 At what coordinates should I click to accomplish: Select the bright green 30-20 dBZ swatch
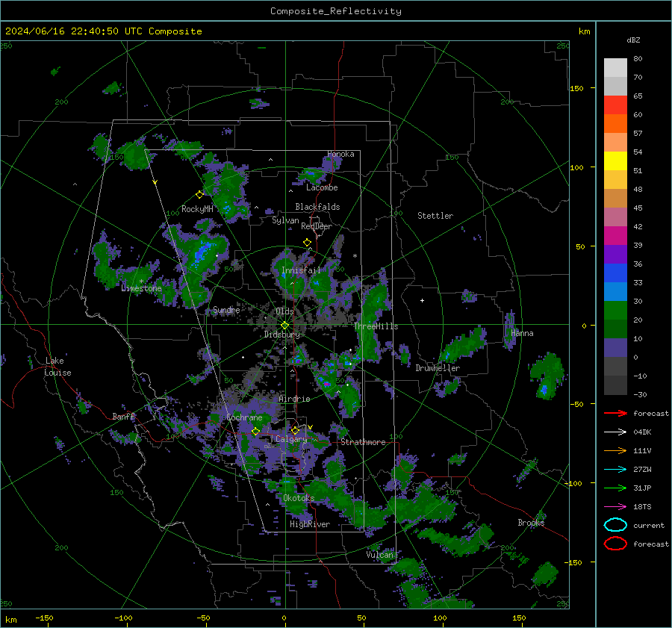615,310
